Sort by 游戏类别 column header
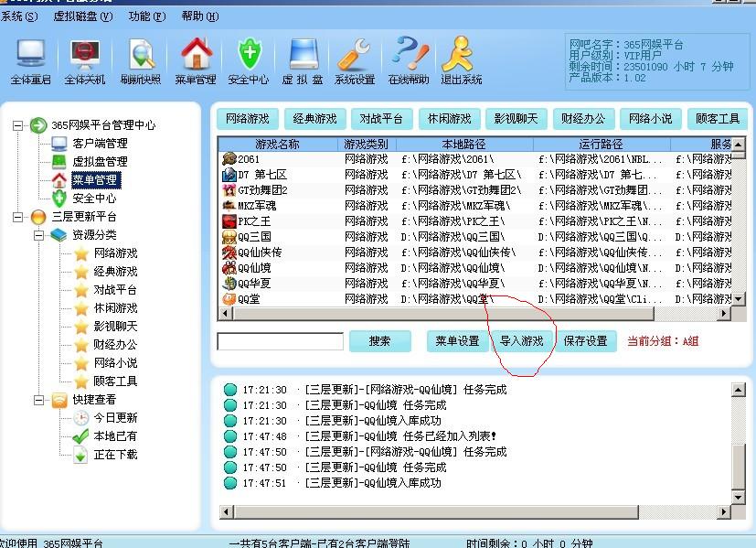 (x=367, y=144)
